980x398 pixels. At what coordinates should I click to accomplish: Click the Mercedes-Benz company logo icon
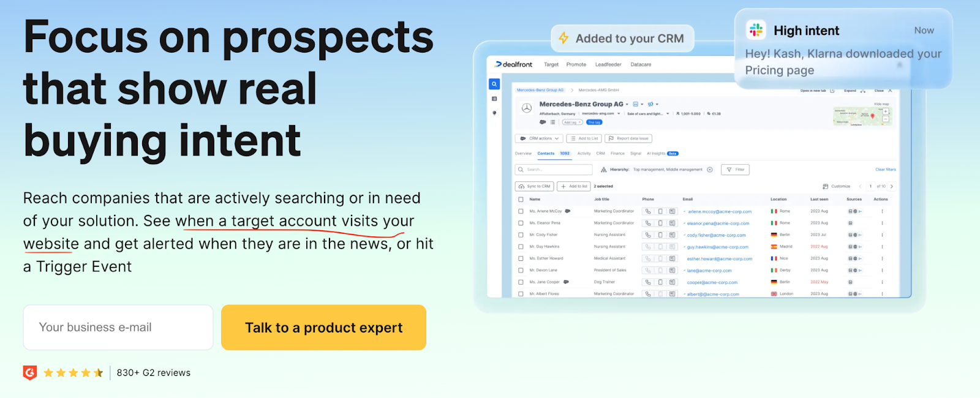(x=526, y=108)
